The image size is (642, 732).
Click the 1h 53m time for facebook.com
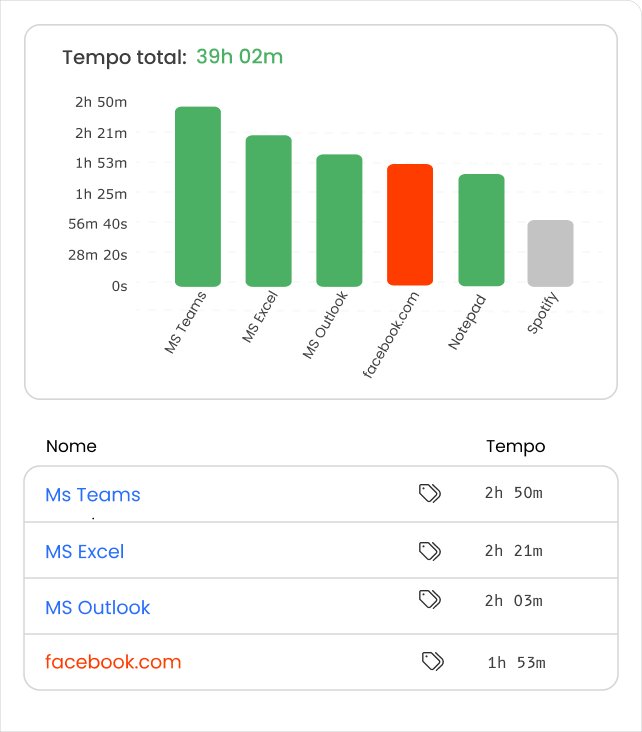pos(516,662)
